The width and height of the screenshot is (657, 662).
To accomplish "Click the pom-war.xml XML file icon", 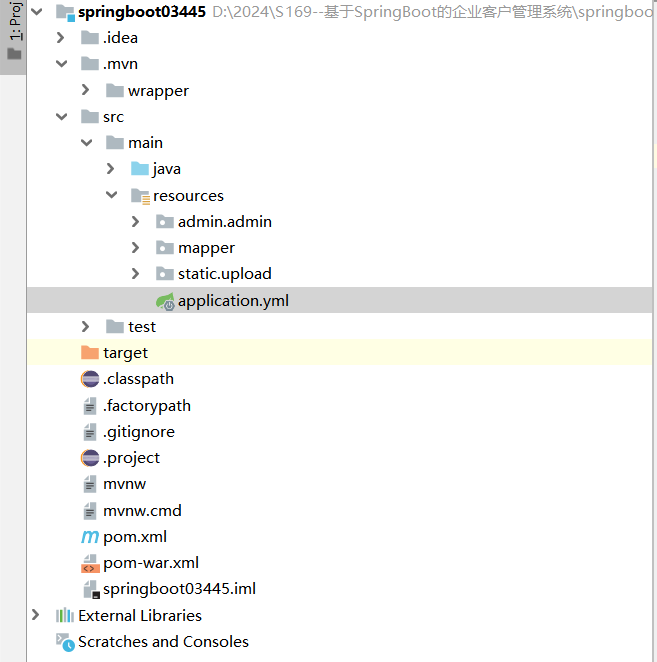I will click(x=90, y=563).
